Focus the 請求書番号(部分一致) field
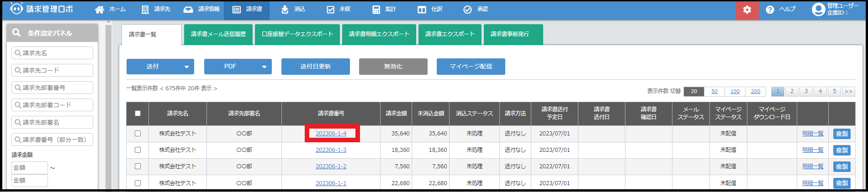Viewport: 868px width, 192px height. click(52, 140)
